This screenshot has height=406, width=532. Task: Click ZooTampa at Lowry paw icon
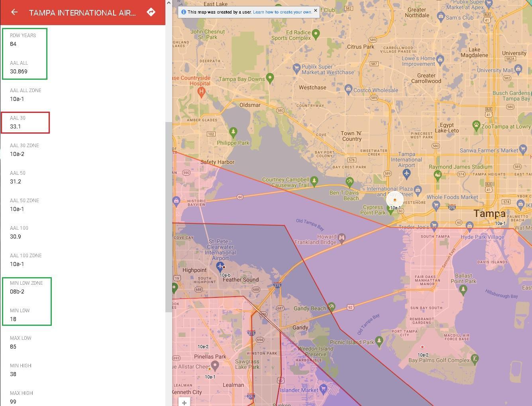coord(476,125)
